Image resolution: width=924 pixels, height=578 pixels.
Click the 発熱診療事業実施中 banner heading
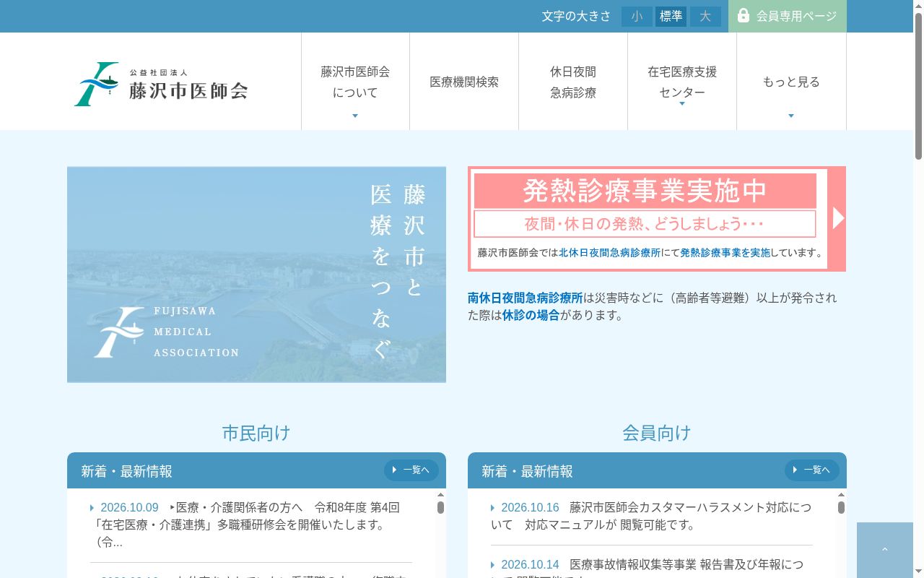click(x=645, y=191)
